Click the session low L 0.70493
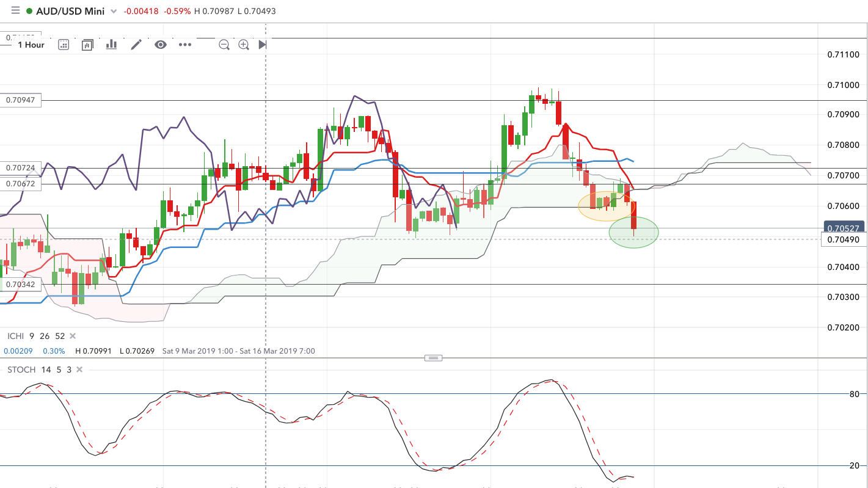 tap(257, 12)
